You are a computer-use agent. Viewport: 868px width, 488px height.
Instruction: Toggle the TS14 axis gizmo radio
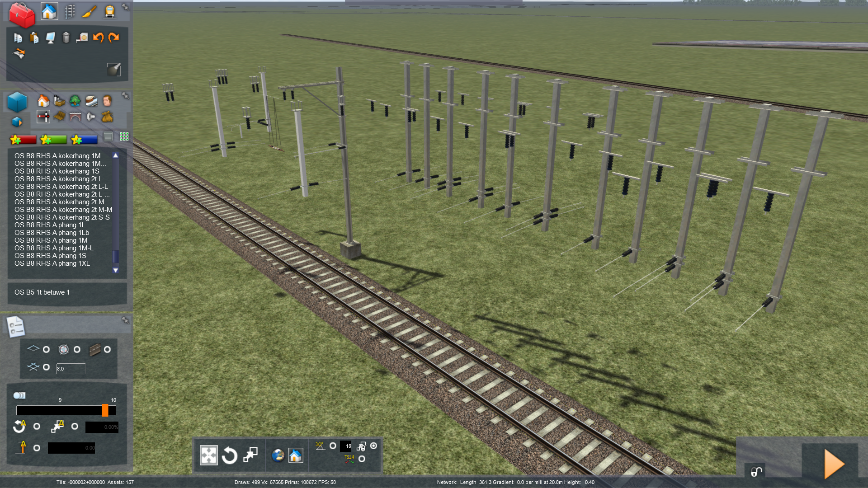362,459
